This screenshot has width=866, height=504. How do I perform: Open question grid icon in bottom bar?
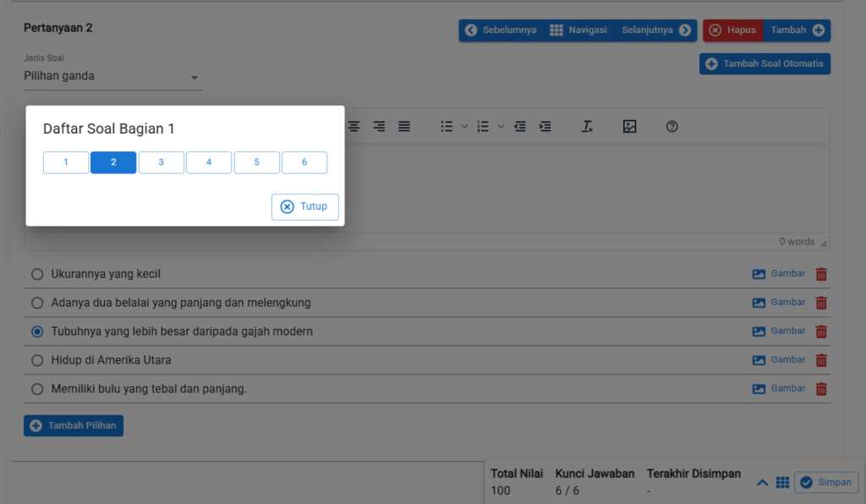pyautogui.click(x=782, y=483)
